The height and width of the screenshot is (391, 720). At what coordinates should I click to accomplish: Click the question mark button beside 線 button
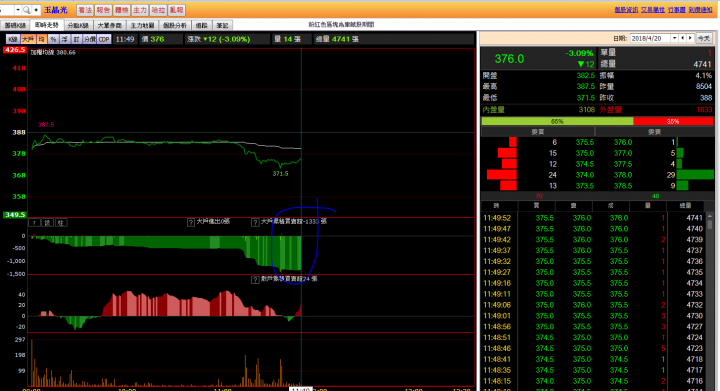(x=34, y=223)
